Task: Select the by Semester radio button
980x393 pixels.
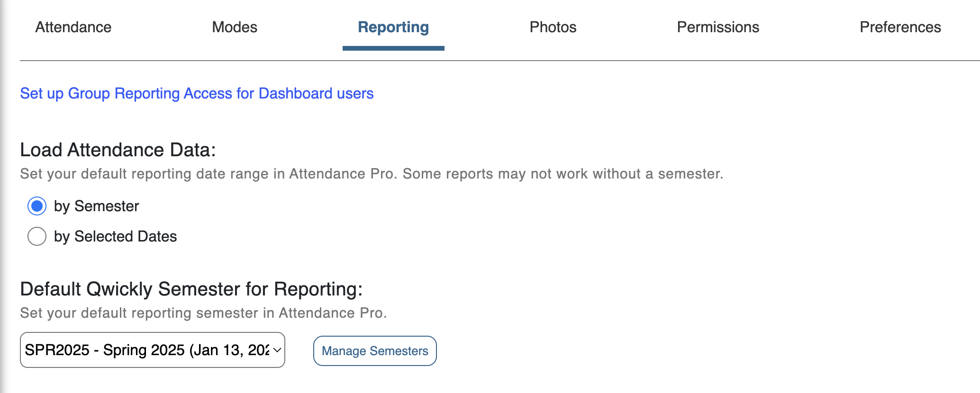Action: pos(37,206)
